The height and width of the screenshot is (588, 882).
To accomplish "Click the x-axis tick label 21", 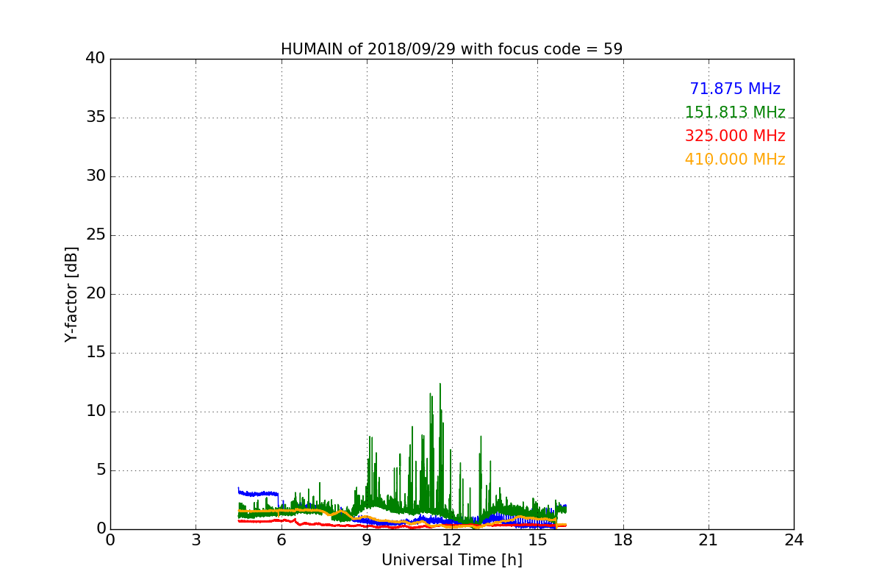I will pos(708,540).
